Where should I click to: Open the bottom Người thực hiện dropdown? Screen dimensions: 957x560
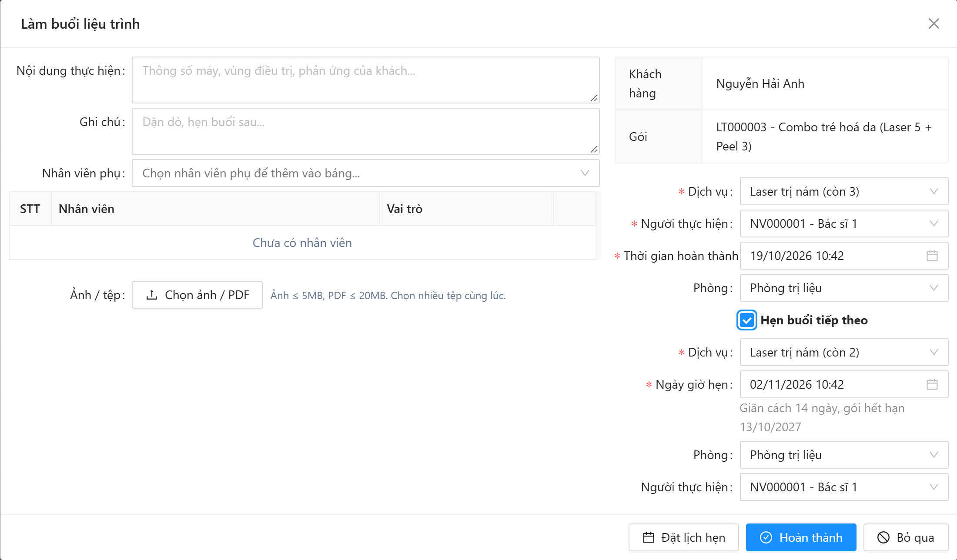(844, 487)
